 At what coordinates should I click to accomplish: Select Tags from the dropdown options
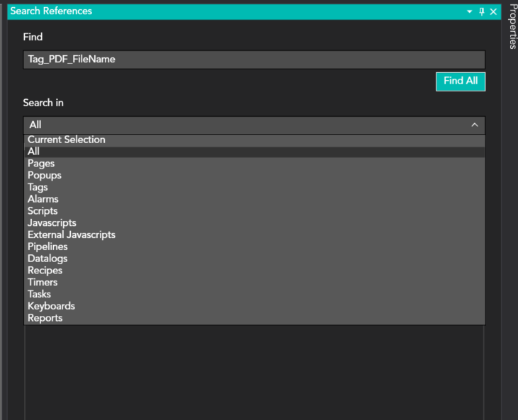click(38, 188)
